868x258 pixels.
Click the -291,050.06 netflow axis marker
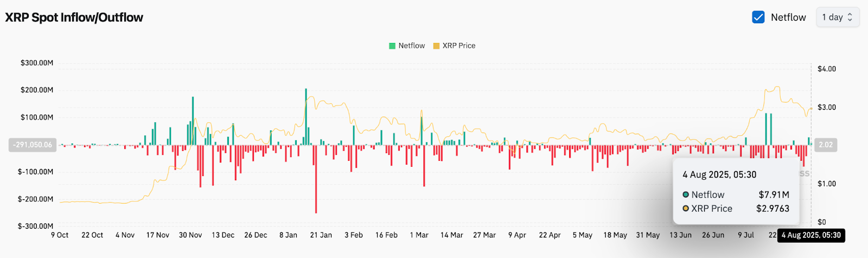click(x=33, y=145)
